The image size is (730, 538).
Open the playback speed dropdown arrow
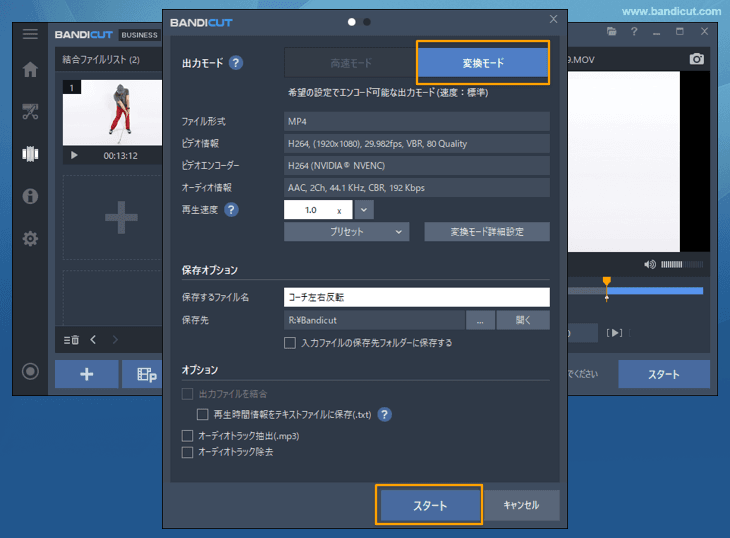tap(364, 210)
